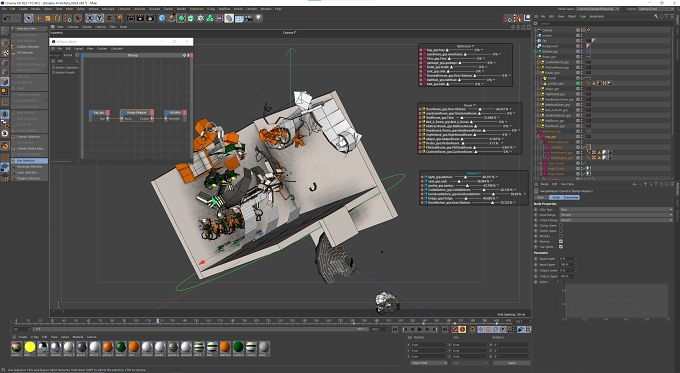Switch to Texture mode checker icon
The width and height of the screenshot is (680, 373).
5,53
